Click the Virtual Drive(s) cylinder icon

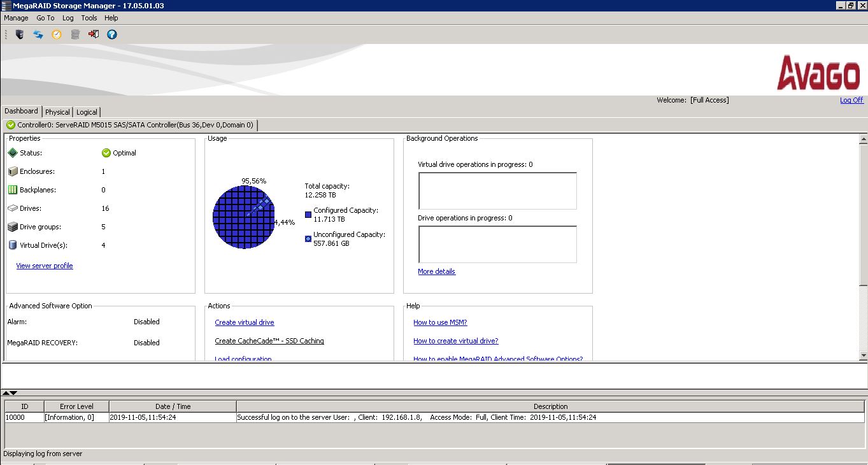pos(13,245)
